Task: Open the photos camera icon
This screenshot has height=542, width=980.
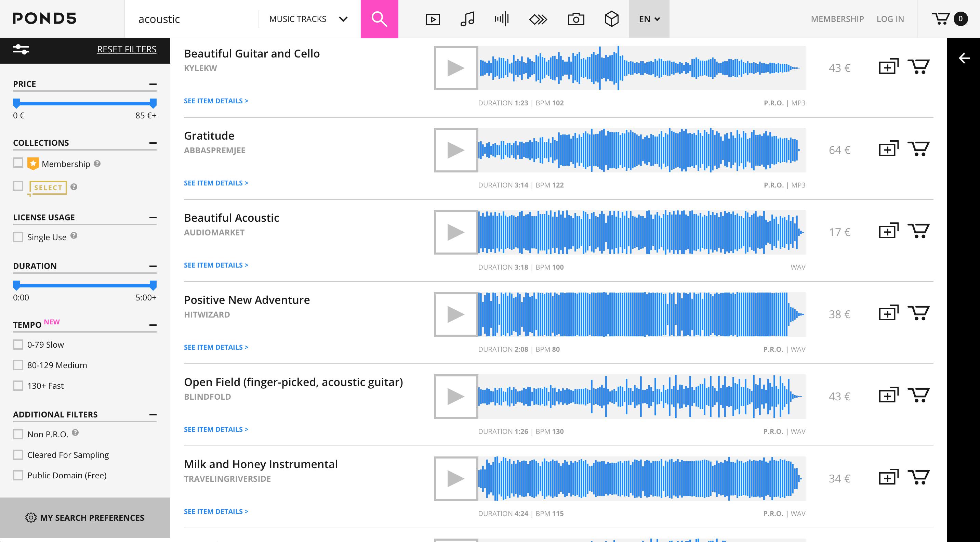Action: [x=575, y=19]
